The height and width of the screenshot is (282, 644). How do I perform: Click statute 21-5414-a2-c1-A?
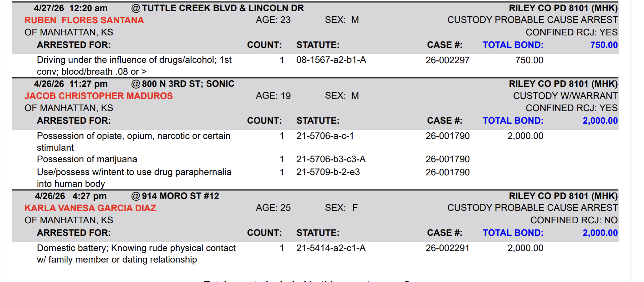pyautogui.click(x=331, y=248)
